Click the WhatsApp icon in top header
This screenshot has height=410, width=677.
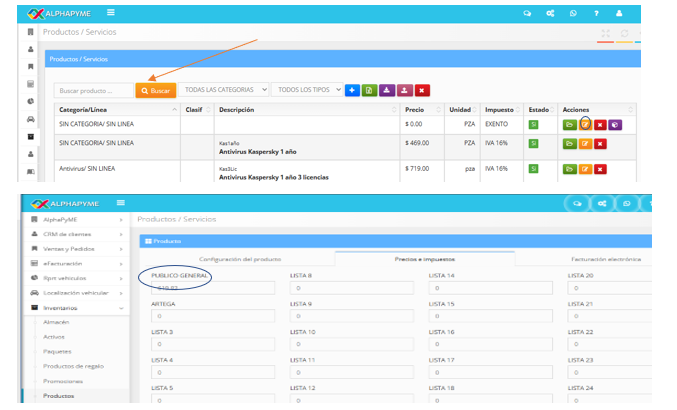(573, 13)
